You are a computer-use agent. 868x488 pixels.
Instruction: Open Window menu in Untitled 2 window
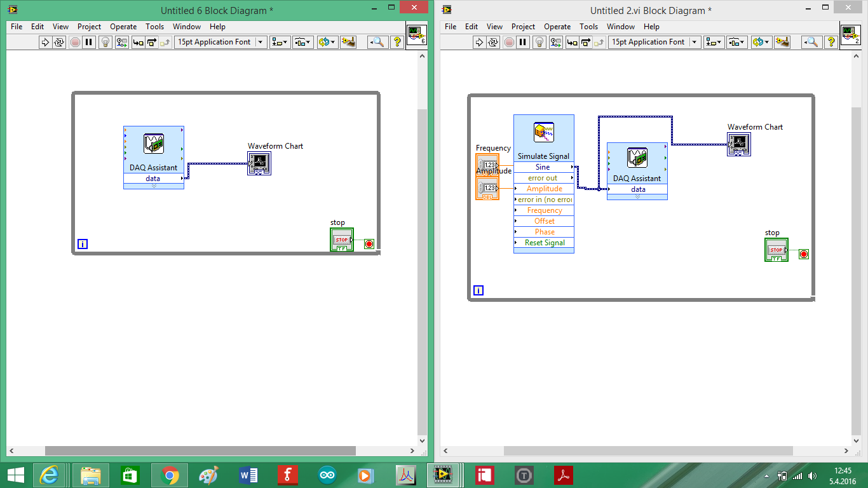pos(620,27)
